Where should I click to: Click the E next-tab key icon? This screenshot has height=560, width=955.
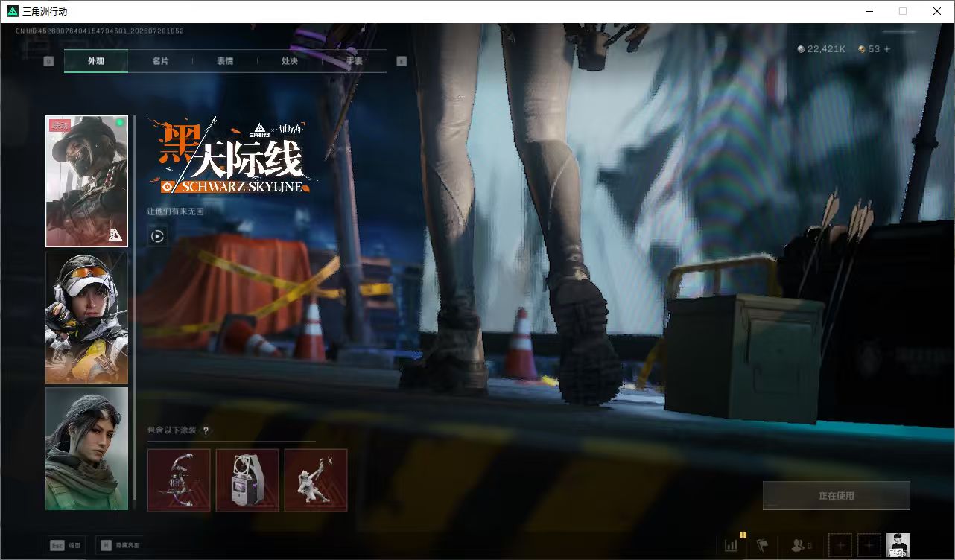coord(402,61)
